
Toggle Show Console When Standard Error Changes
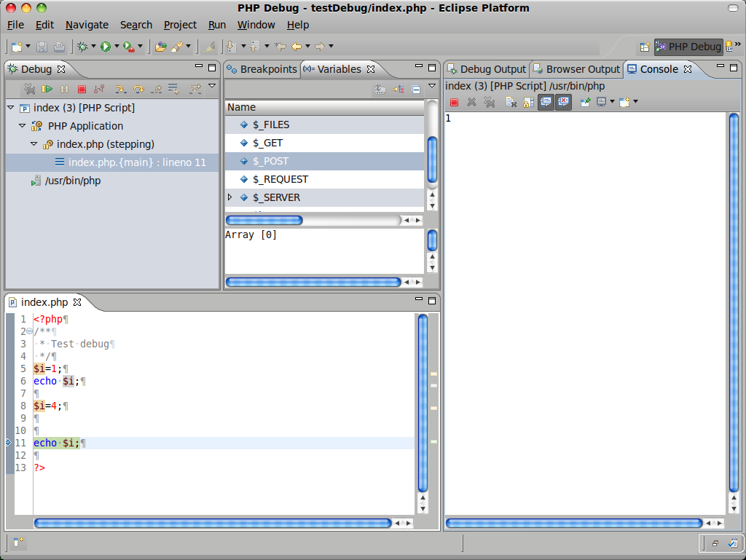pyautogui.click(x=562, y=102)
